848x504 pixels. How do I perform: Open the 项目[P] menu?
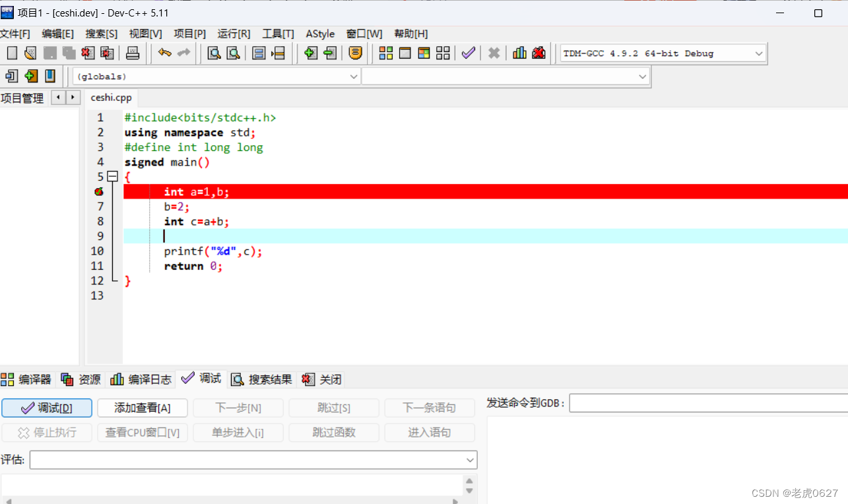click(x=189, y=34)
